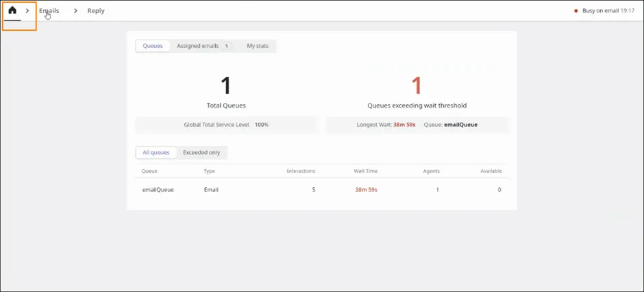Select the Exceeded only filter

(201, 152)
